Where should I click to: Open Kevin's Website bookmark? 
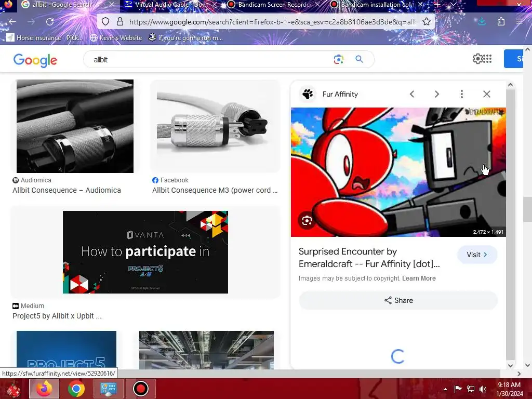pos(116,37)
